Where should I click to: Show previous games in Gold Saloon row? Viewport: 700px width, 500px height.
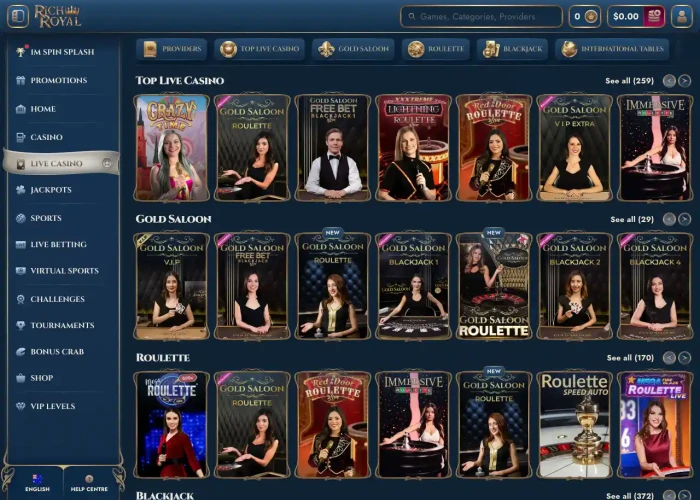point(669,219)
